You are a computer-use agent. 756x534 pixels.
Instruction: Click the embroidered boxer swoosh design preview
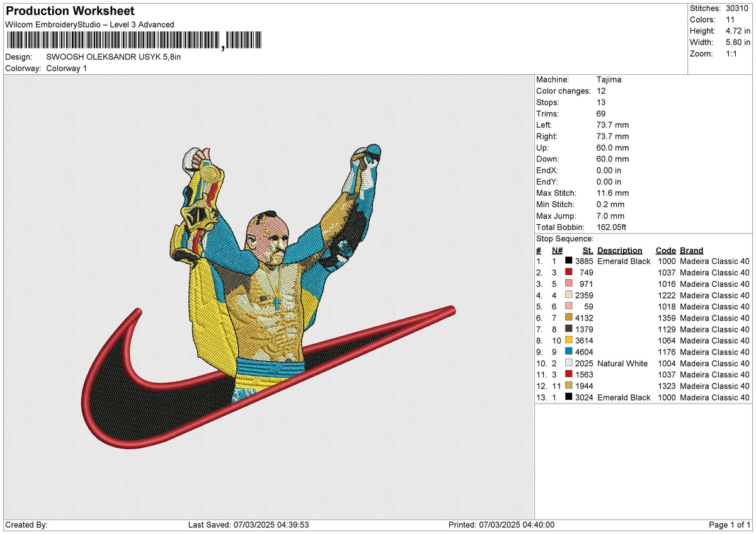pyautogui.click(x=269, y=296)
